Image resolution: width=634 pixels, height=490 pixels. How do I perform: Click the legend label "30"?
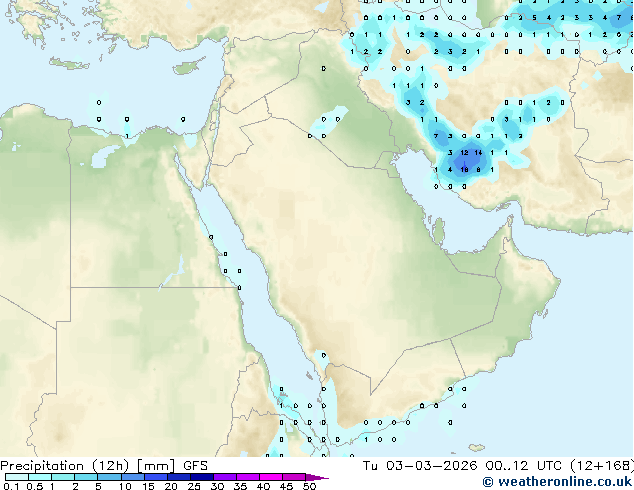pos(217,486)
